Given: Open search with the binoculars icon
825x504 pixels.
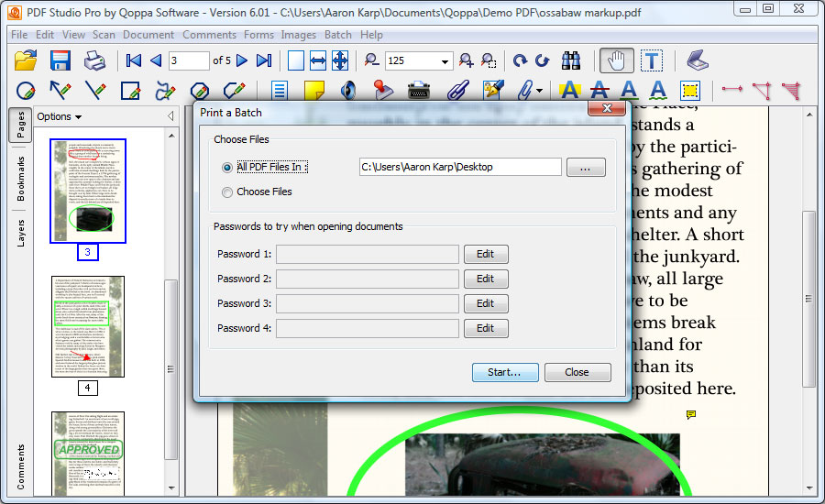Looking at the screenshot, I should [x=571, y=60].
